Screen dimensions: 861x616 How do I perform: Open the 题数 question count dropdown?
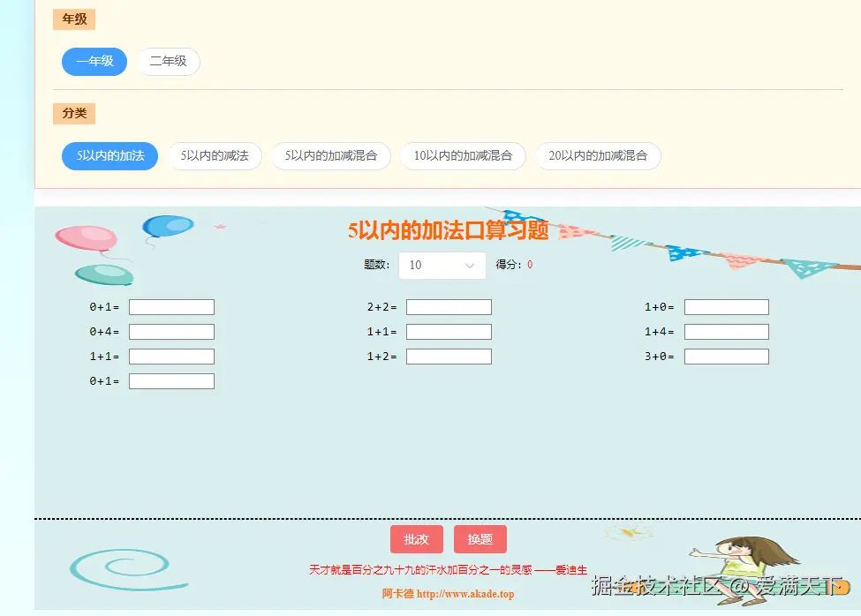click(x=442, y=265)
